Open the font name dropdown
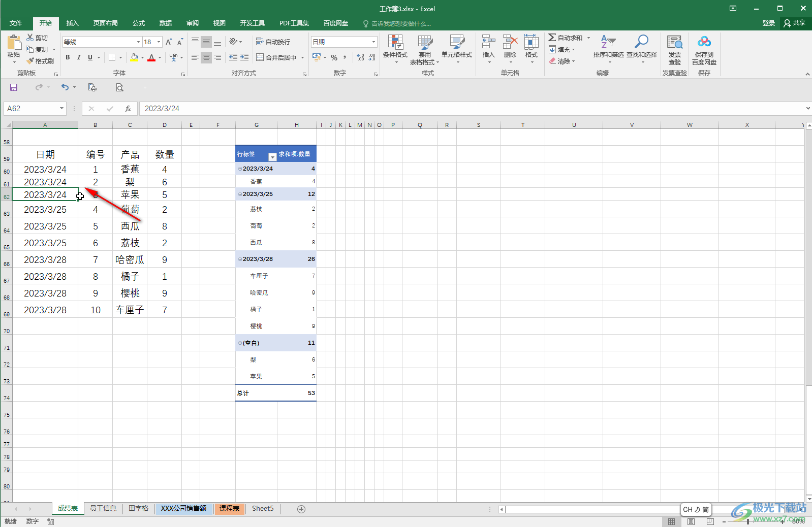This screenshot has width=812, height=527. click(x=138, y=42)
